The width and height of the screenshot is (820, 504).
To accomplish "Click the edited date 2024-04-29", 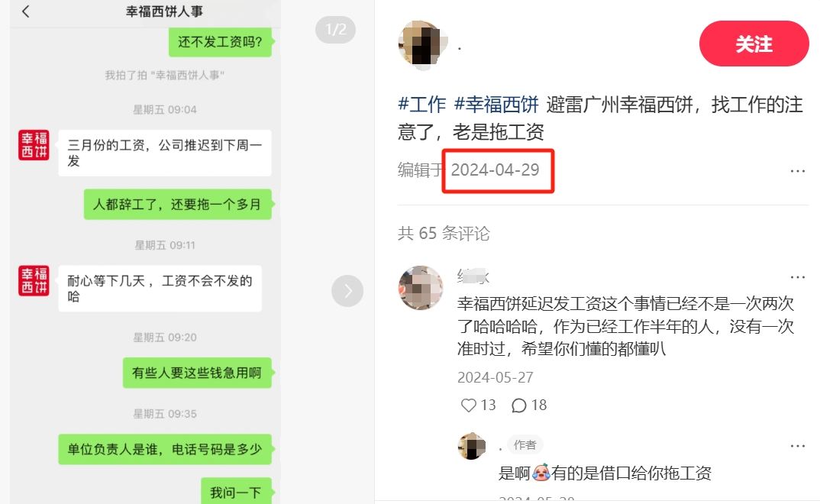I will (495, 170).
